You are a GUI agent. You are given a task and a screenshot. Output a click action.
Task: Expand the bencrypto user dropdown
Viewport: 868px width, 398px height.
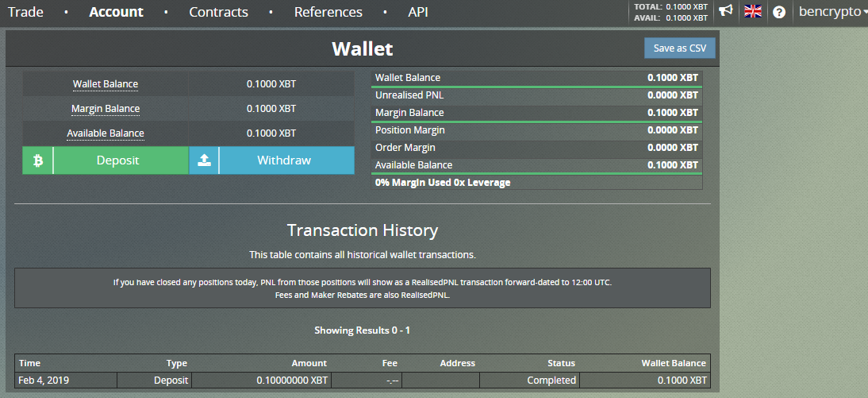[832, 12]
